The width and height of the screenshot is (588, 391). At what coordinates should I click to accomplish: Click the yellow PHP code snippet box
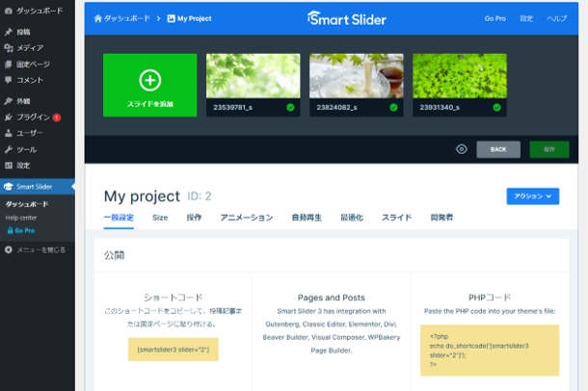coord(490,351)
